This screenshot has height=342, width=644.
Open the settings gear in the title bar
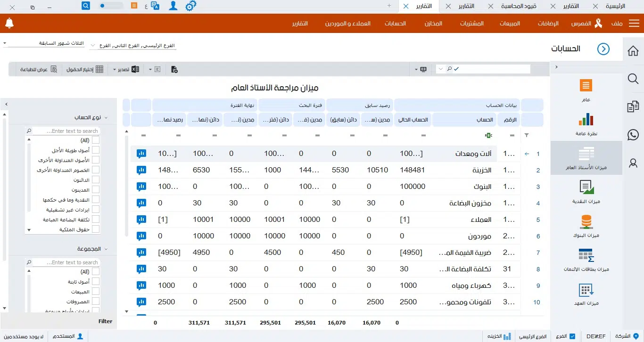pos(191,6)
